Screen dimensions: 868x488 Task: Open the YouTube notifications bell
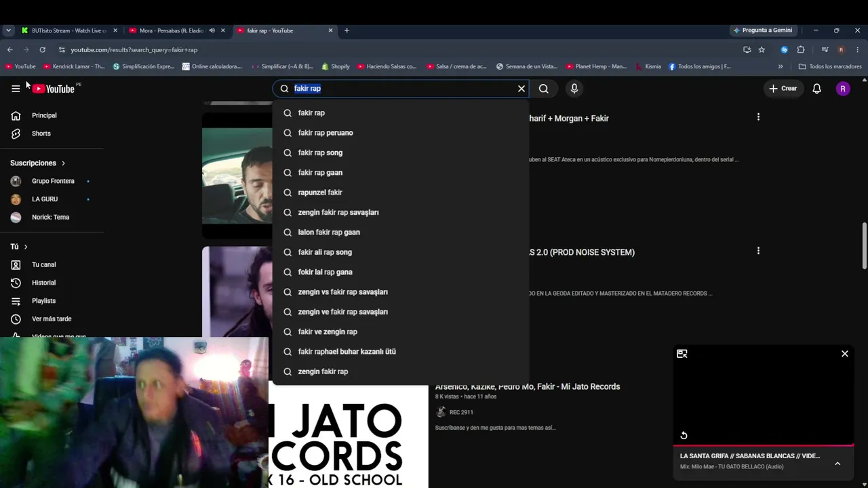pos(817,89)
